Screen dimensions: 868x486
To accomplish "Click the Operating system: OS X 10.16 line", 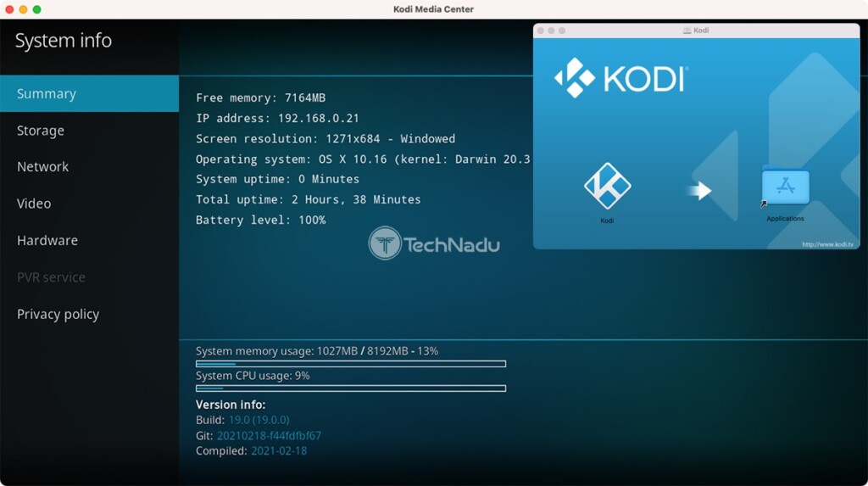I will click(x=363, y=159).
